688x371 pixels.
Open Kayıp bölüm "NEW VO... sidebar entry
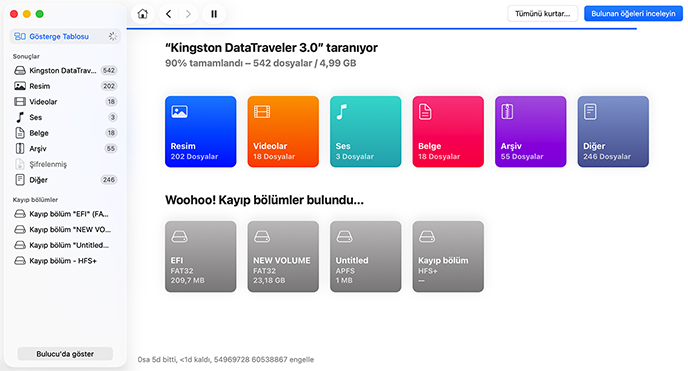click(x=65, y=229)
